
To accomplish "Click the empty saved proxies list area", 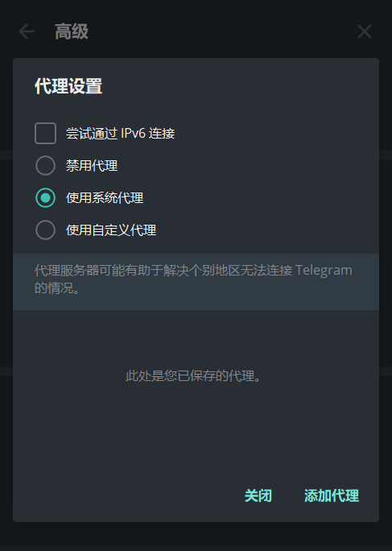I will click(x=196, y=390).
